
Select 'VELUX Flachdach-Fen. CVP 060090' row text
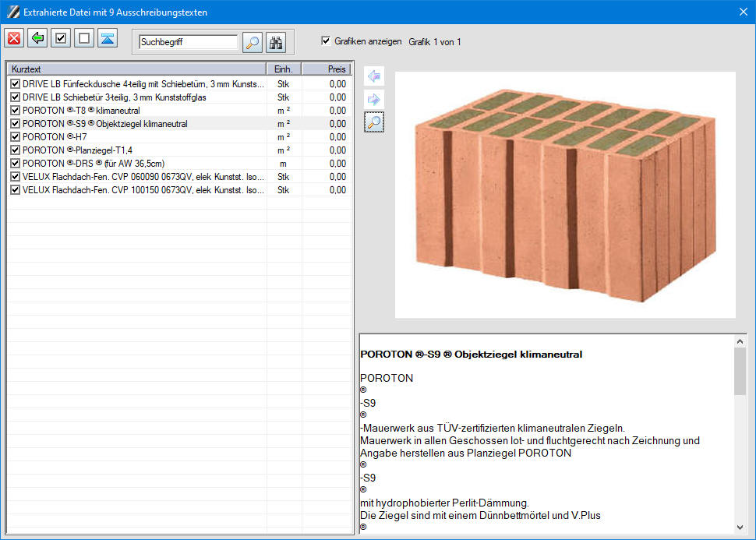(143, 177)
